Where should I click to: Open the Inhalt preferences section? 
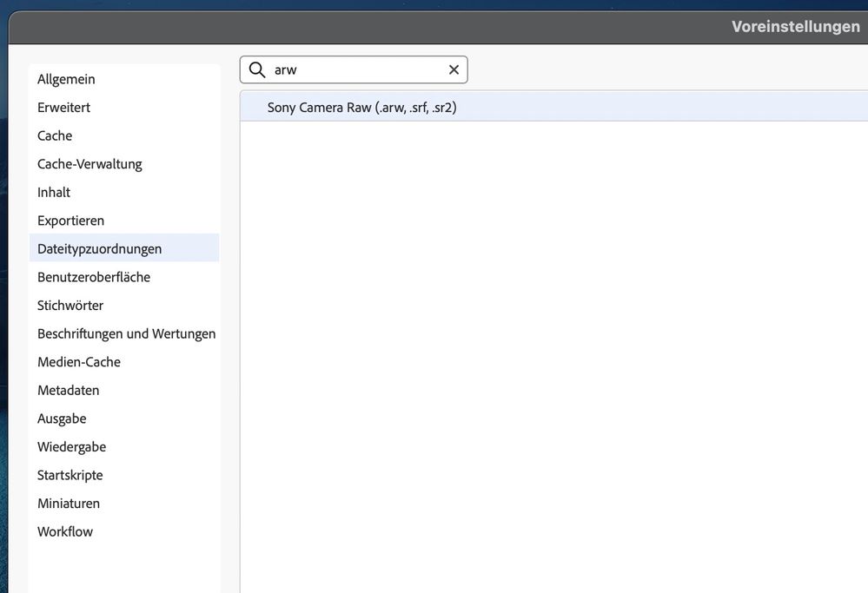pyautogui.click(x=54, y=192)
